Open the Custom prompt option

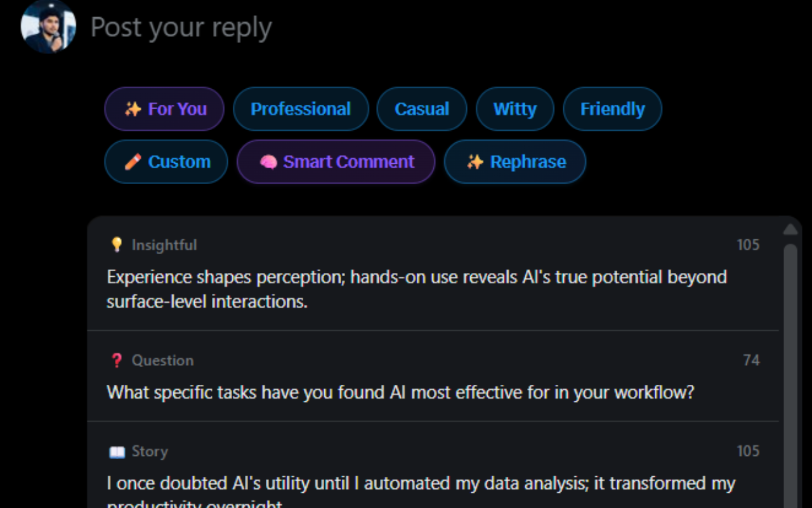[166, 162]
